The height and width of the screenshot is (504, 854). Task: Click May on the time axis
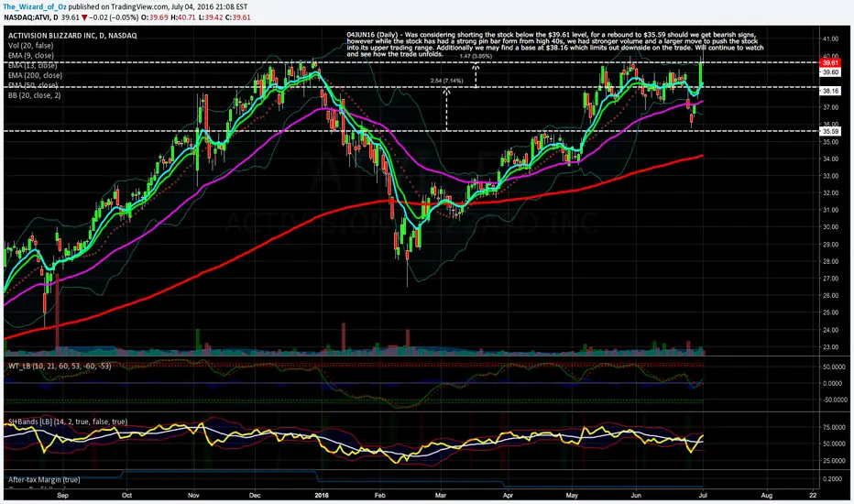[572, 495]
